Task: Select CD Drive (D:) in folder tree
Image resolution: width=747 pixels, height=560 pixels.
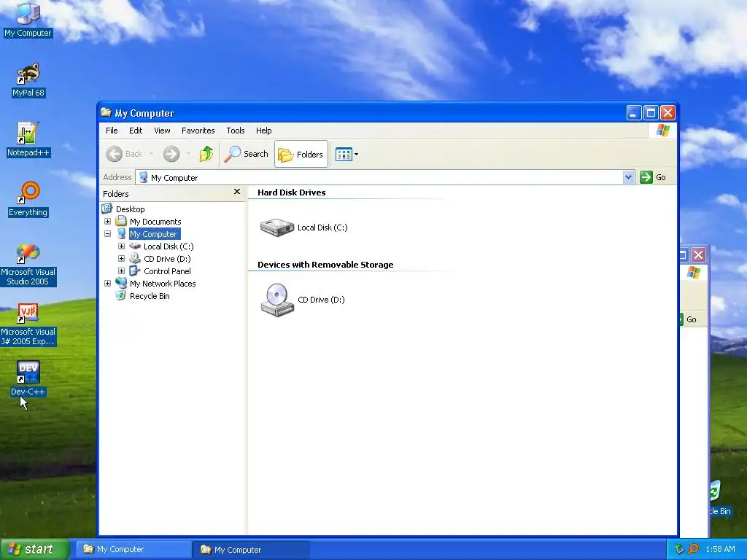Action: click(x=167, y=259)
